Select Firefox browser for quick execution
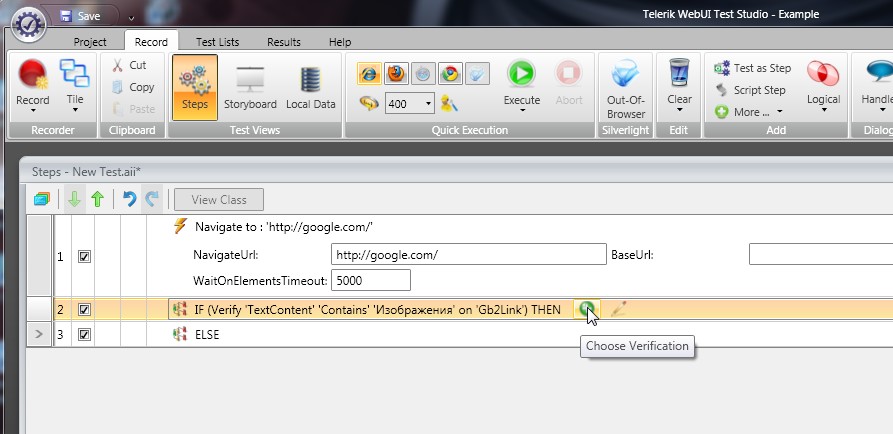This screenshot has width=893, height=434. click(396, 74)
